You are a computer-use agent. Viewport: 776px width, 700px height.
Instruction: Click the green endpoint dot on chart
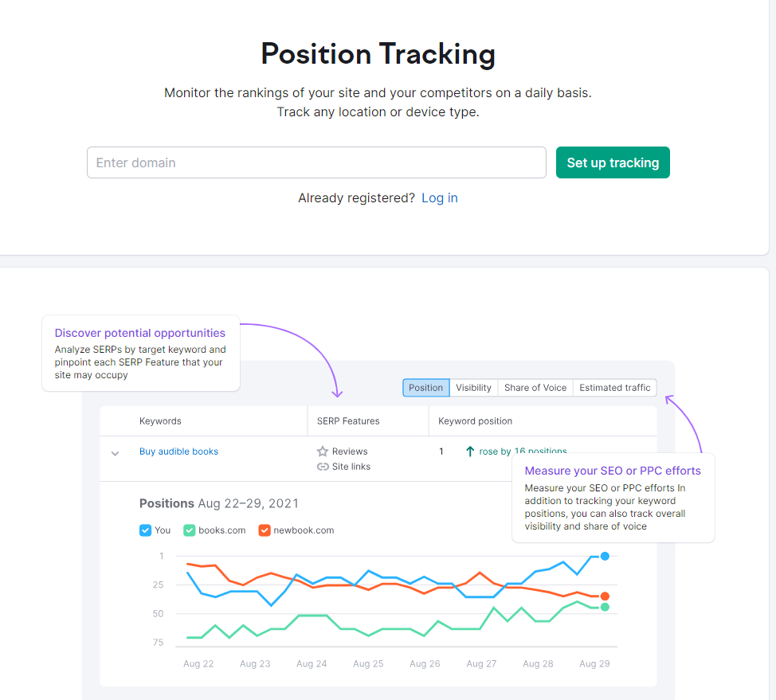pyautogui.click(x=605, y=607)
